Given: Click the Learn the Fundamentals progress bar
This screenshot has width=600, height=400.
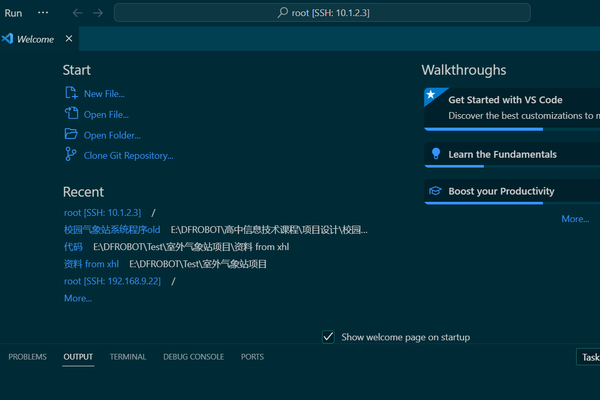Looking at the screenshot, I should coord(512,166).
